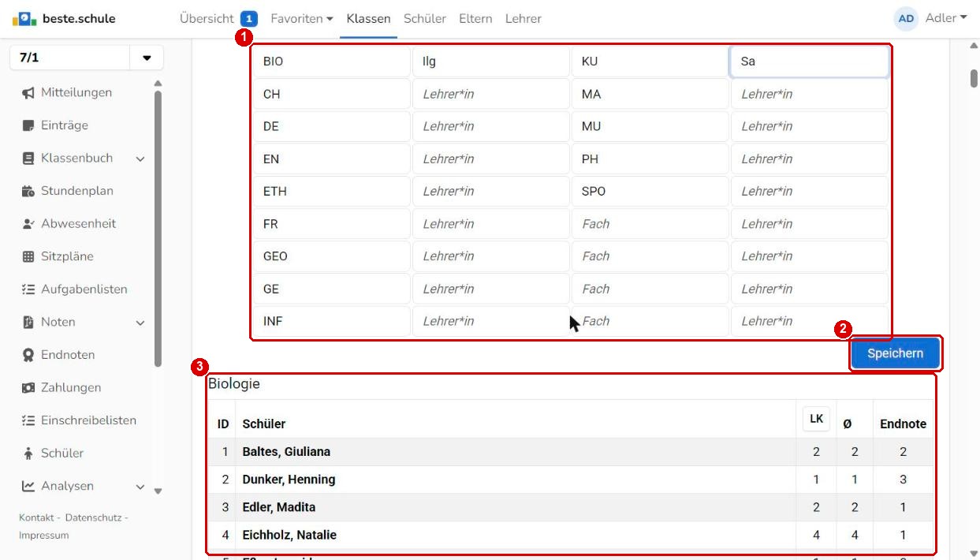Click the Zahlungen money icon
980x560 pixels.
[28, 388]
